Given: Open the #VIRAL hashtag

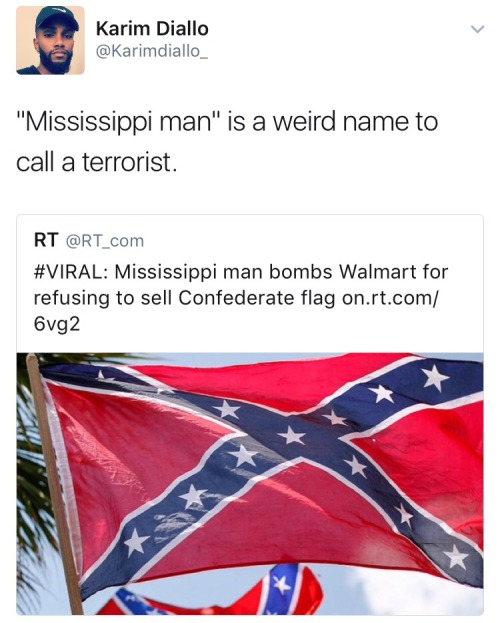Looking at the screenshot, I should pyautogui.click(x=71, y=272).
